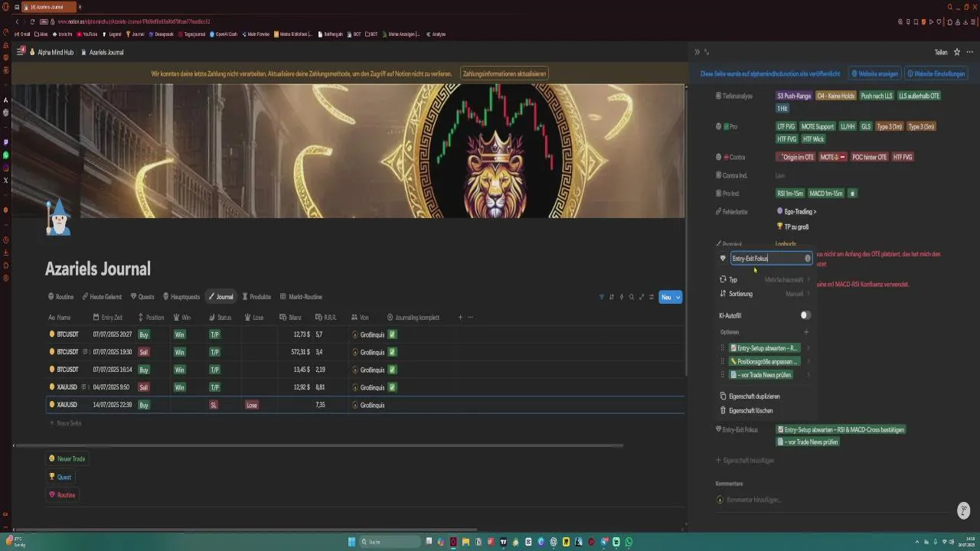The image size is (980, 551).
Task: Click the browser back arrow
Action: 18,21
